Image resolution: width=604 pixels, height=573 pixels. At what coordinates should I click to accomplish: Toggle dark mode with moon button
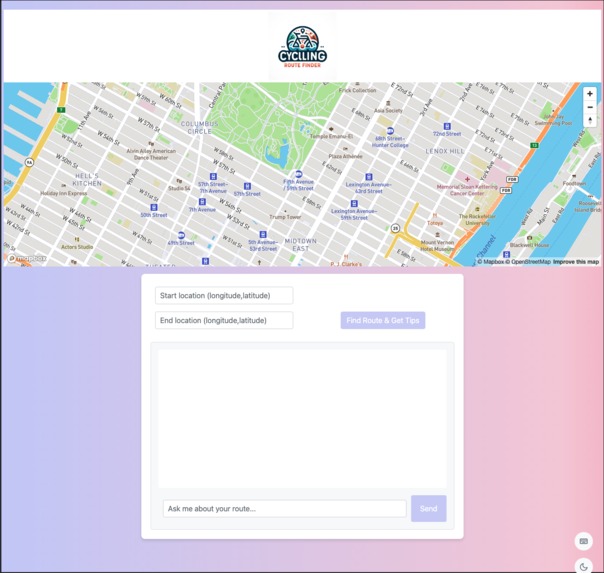584,566
